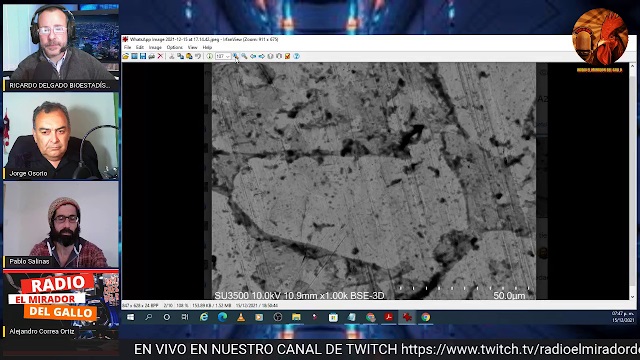Click the About question mark icon

[297, 56]
